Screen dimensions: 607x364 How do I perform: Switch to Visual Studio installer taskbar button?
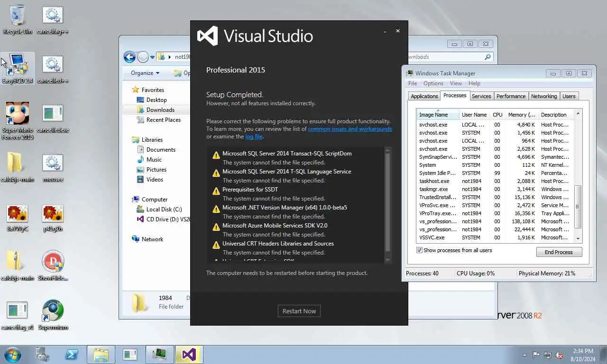189,355
